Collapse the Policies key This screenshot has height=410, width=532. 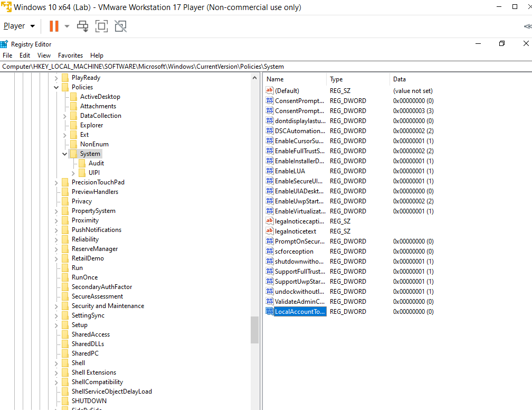point(56,87)
